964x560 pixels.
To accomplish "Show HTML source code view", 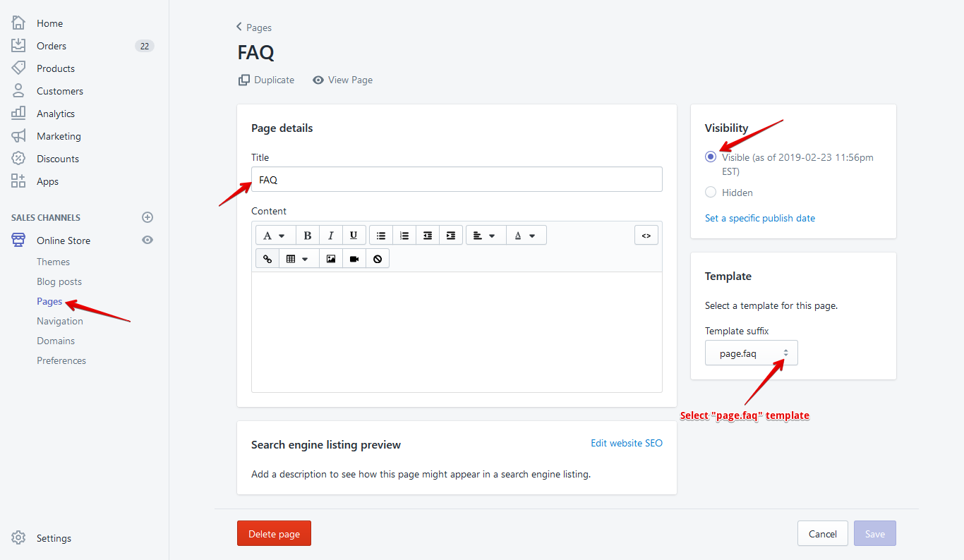I will tap(646, 236).
